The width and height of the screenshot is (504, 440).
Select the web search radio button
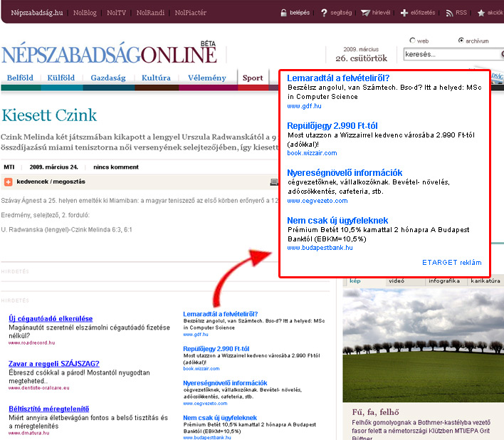point(413,41)
